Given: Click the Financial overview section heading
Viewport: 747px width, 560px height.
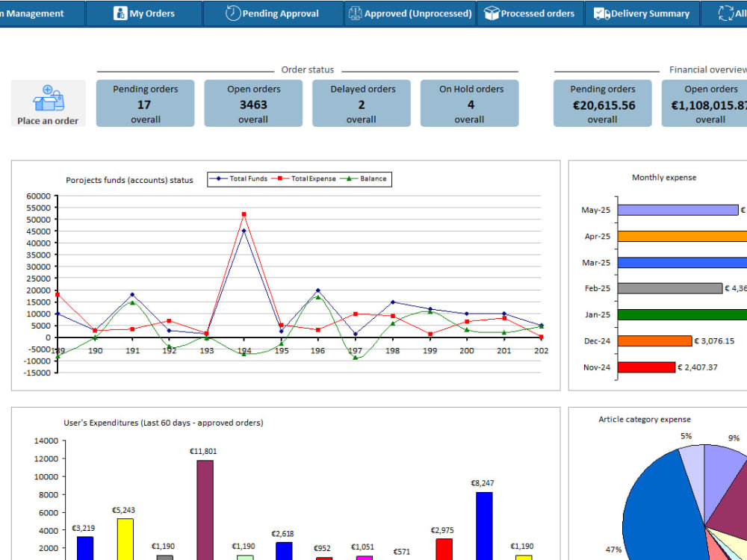Looking at the screenshot, I should click(x=708, y=70).
